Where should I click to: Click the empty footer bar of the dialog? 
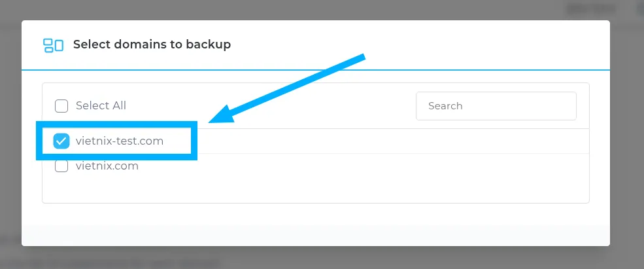point(315,235)
